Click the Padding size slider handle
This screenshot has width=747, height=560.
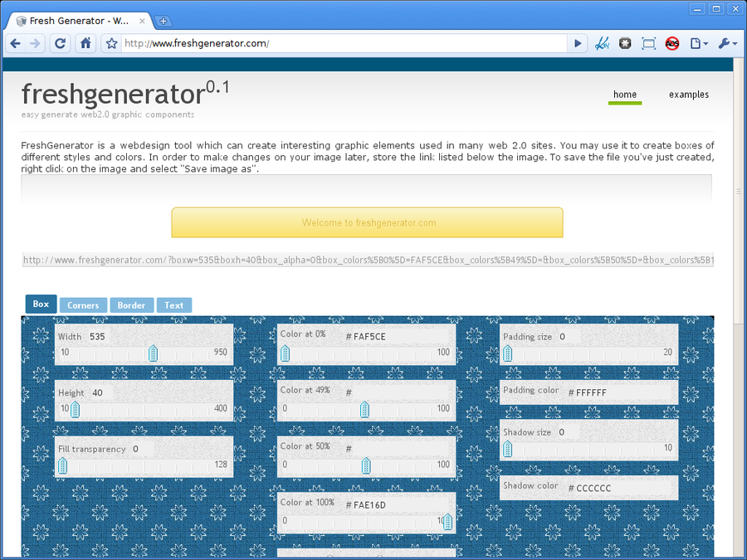tap(507, 353)
